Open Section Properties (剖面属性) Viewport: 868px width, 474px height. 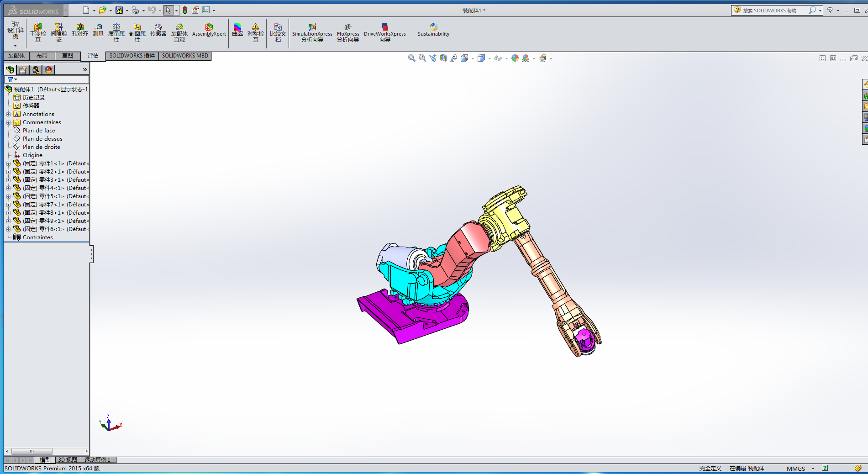pyautogui.click(x=137, y=33)
